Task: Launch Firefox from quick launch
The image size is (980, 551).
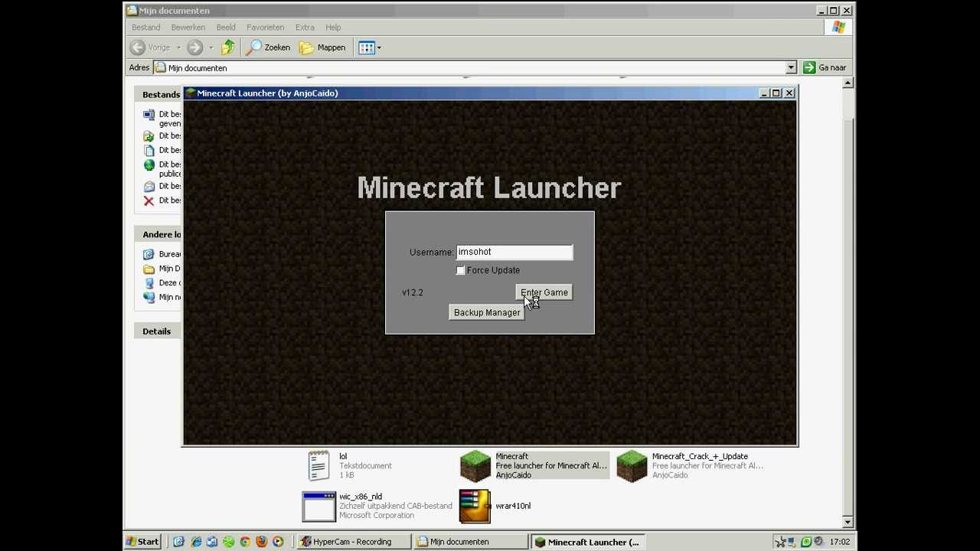Action: [x=262, y=542]
